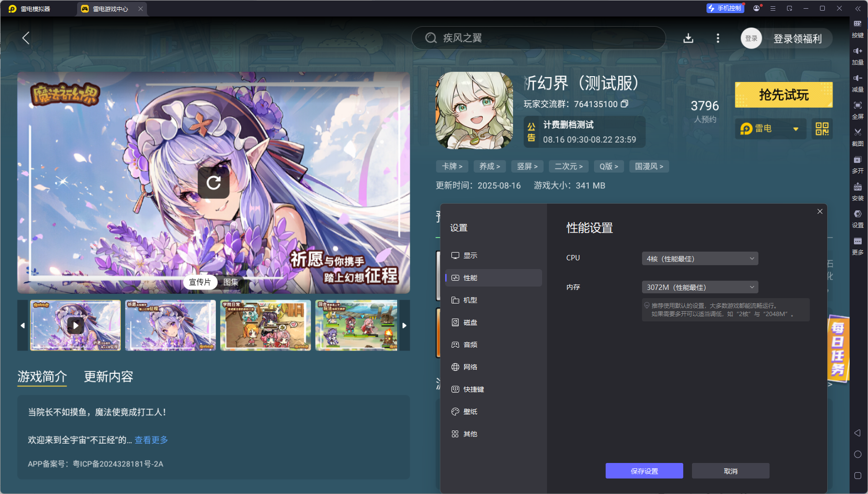The width and height of the screenshot is (868, 494).
Task: Click 保存设置 button
Action: coord(644,471)
